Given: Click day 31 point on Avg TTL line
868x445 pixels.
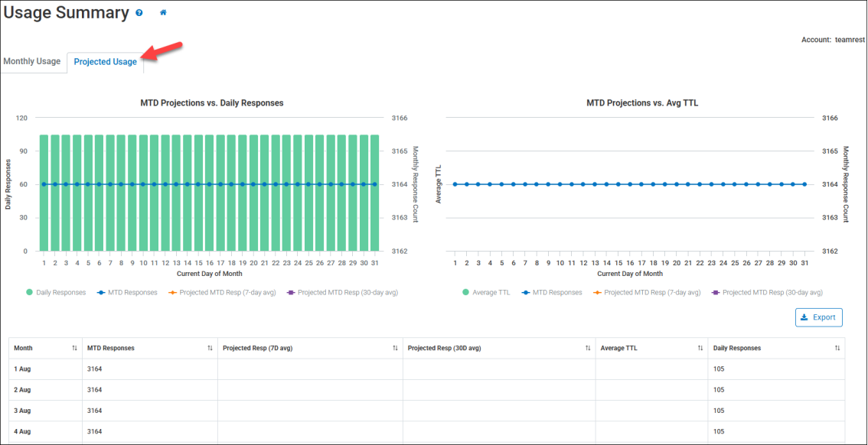Looking at the screenshot, I should click(804, 184).
